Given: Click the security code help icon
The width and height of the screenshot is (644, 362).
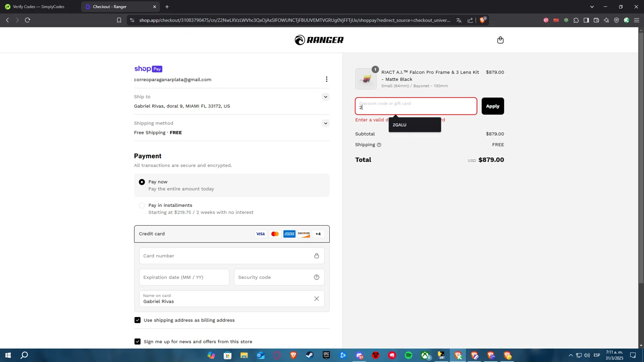Looking at the screenshot, I should pyautogui.click(x=316, y=277).
